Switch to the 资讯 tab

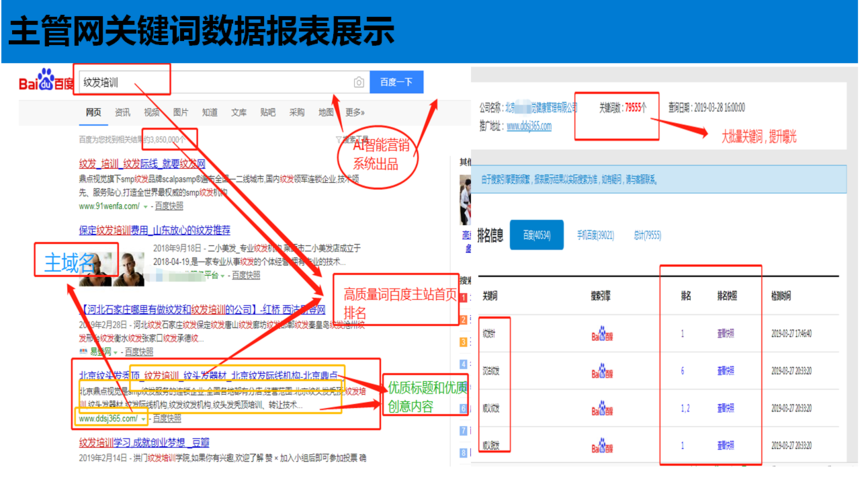click(122, 112)
